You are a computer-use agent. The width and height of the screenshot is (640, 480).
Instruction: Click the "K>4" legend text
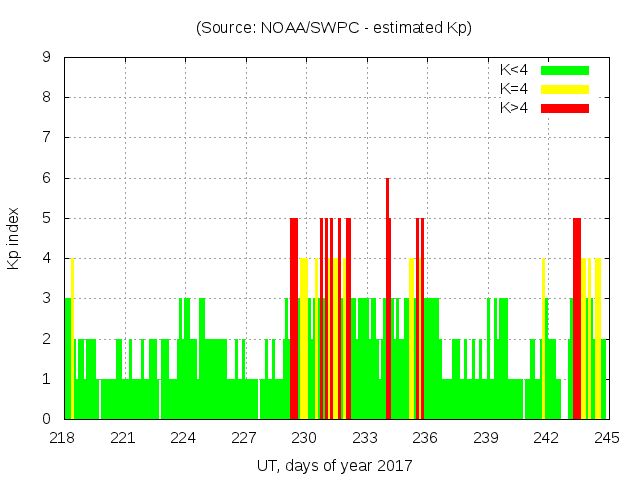(x=514, y=108)
